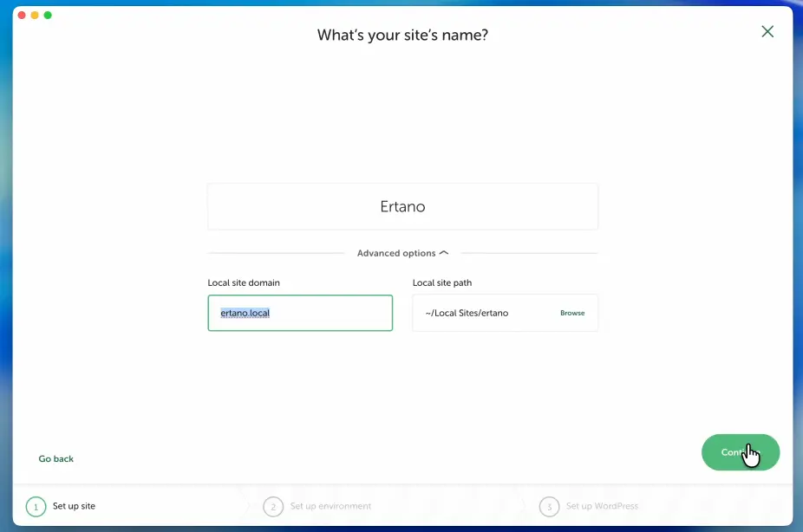Screen dimensions: 803x532
Task: Open the Set up site step
Action: (75, 506)
